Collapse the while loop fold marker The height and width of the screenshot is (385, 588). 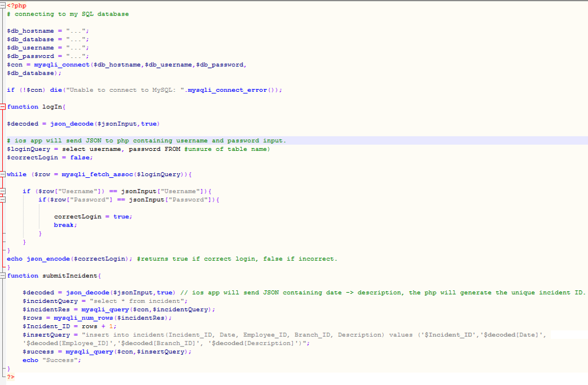[2, 174]
